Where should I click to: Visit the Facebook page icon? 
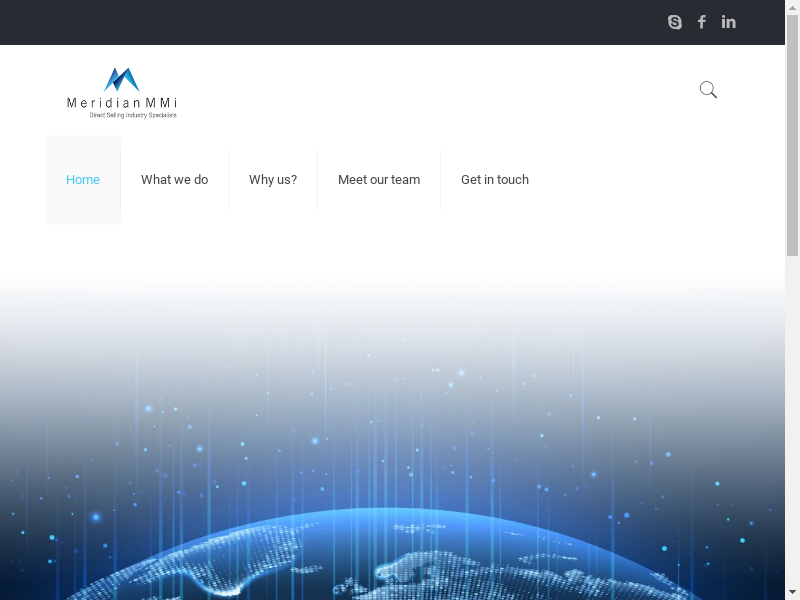click(702, 22)
